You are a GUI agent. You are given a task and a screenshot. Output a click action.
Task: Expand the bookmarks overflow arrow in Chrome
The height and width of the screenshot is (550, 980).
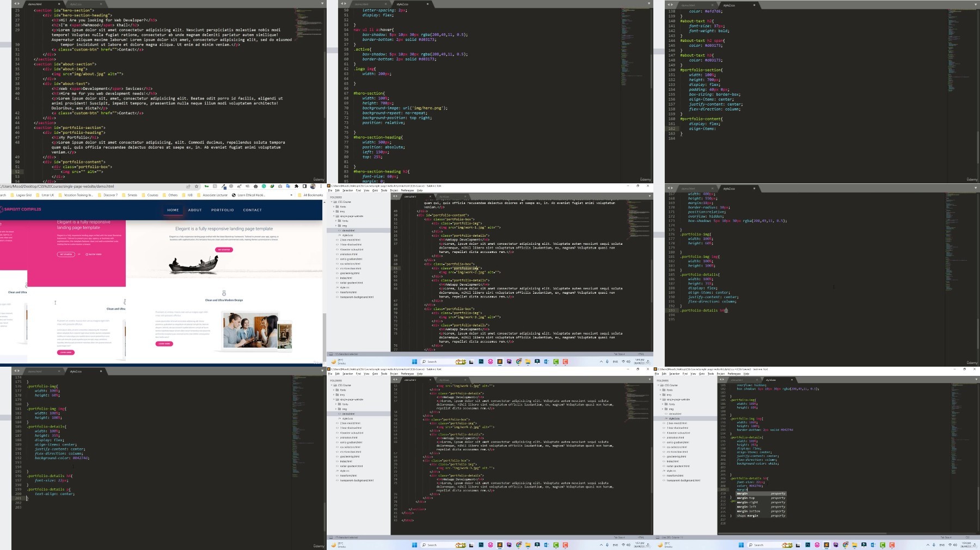point(291,195)
